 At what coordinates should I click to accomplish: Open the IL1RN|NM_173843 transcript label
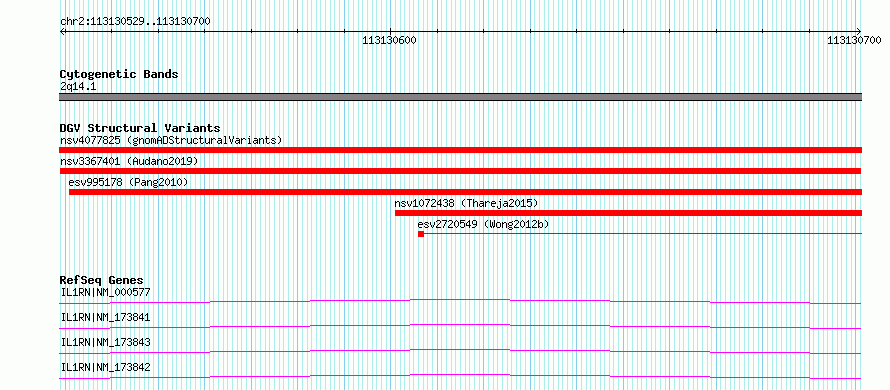click(106, 342)
